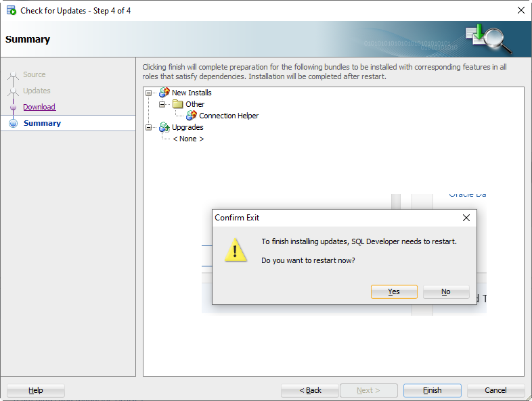Click the New Installs bundle icon
532x401 pixels.
click(164, 92)
